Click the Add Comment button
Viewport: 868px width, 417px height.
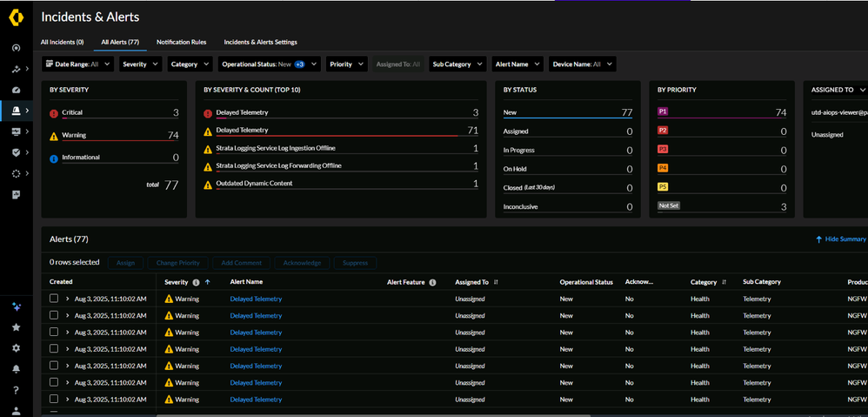pyautogui.click(x=241, y=263)
